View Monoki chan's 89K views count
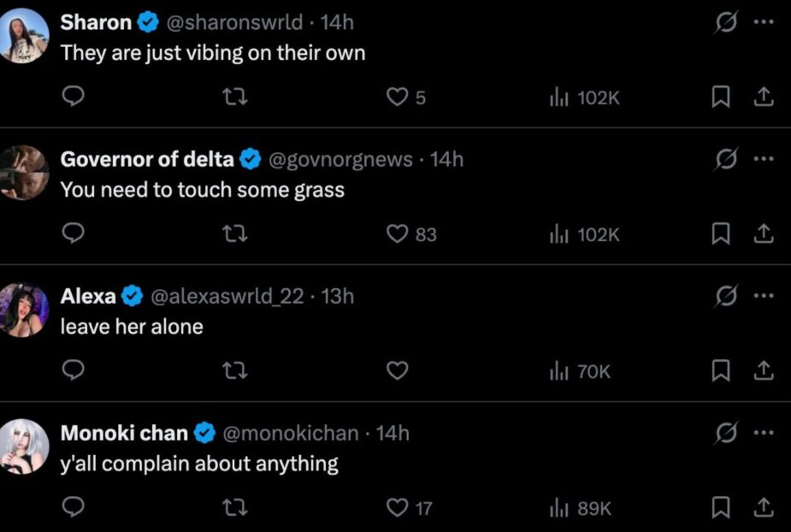Screen dimensions: 791x532 pyautogui.click(x=580, y=508)
